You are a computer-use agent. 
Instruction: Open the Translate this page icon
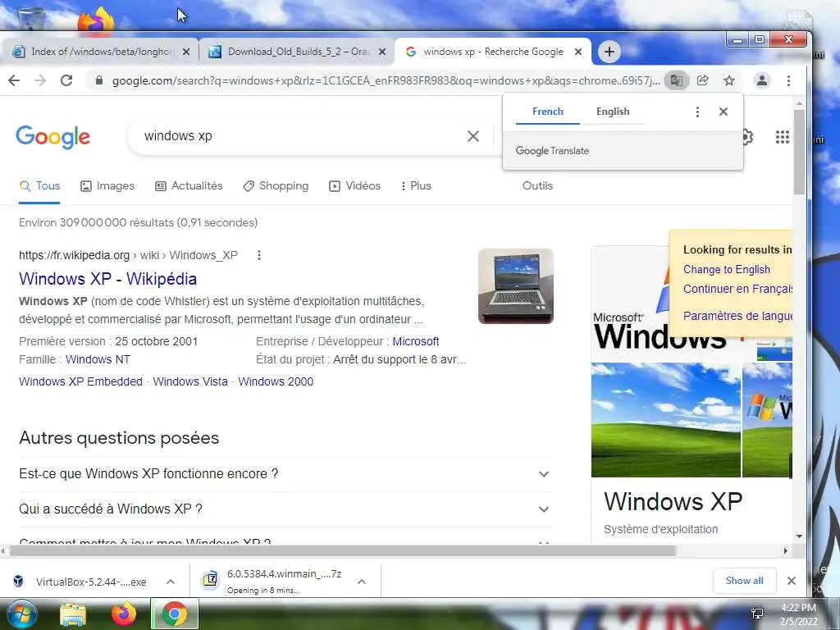[x=677, y=81]
